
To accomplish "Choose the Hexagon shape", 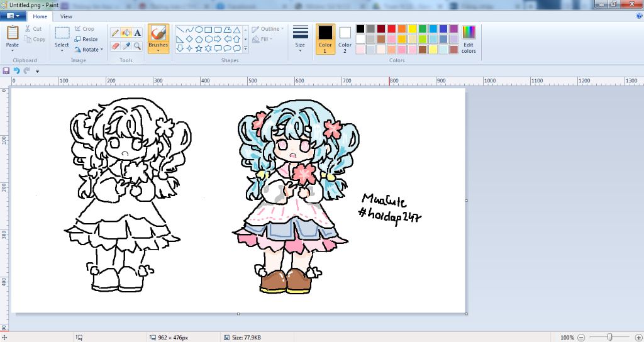I will click(208, 39).
